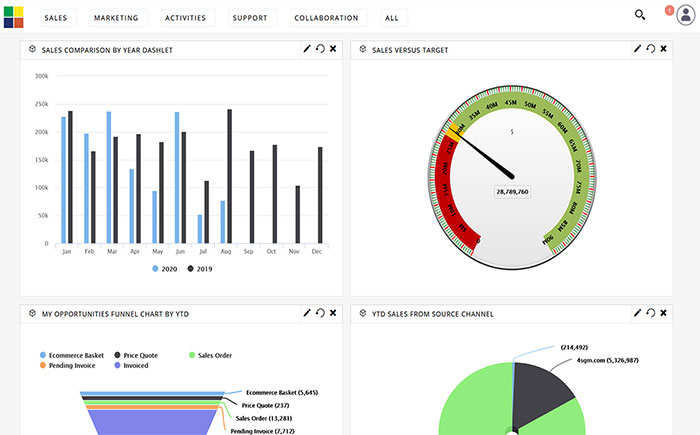Click pie label 4sgm.com (5,326,987)

[x=608, y=360]
